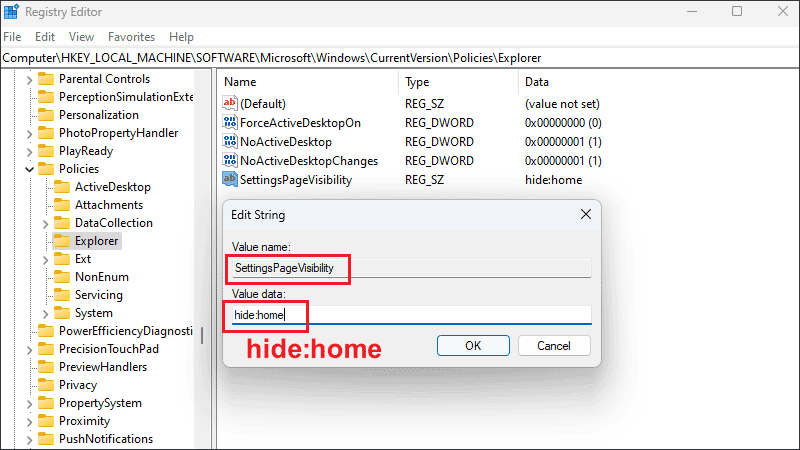Click the NoActiveDesktop DWORD icon

click(x=230, y=141)
